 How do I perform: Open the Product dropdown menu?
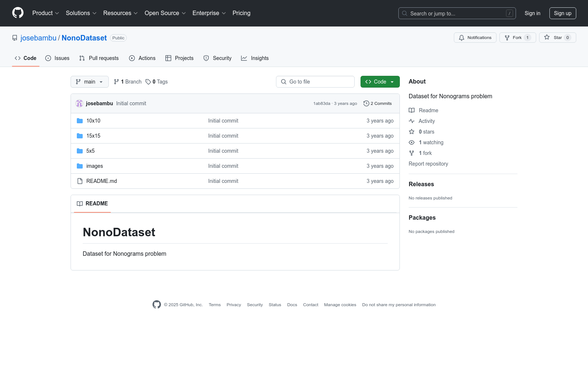point(46,13)
